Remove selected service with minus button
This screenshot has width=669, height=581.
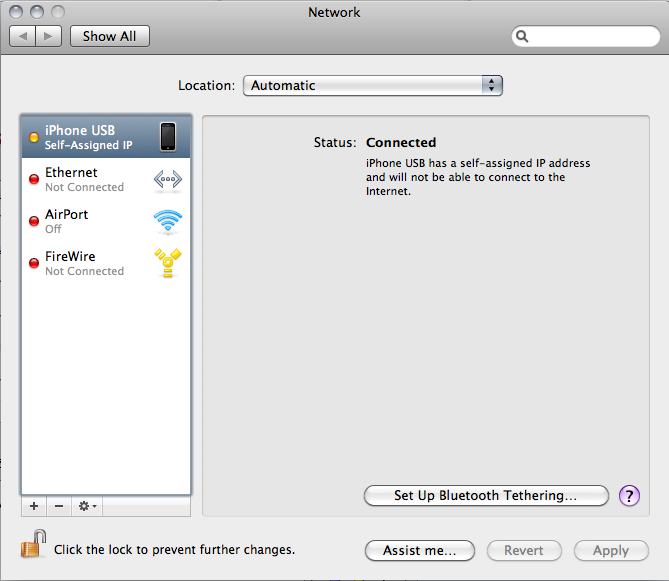pos(59,506)
